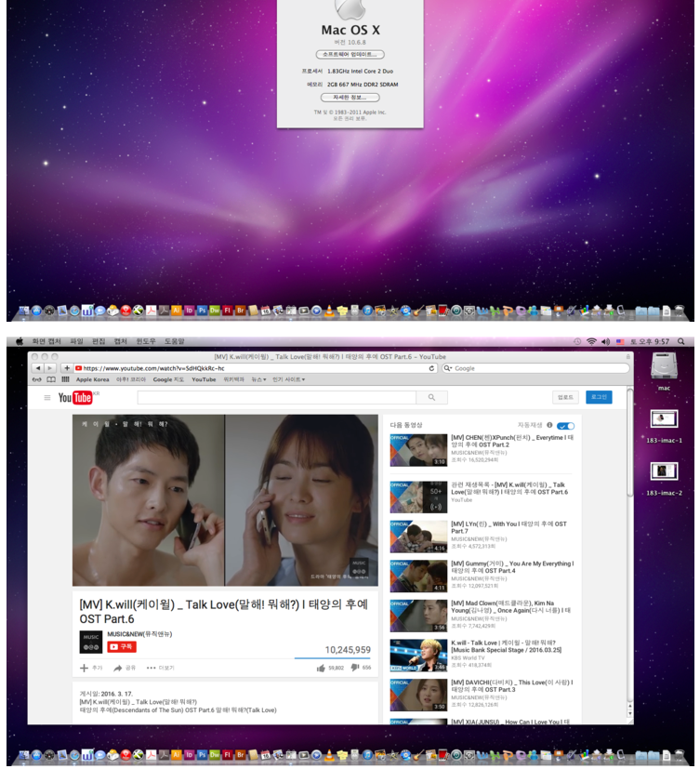Click the 소프트웨어 업데이트 button in About This Mac
Viewport: 700px width, 769px height.
[350, 54]
